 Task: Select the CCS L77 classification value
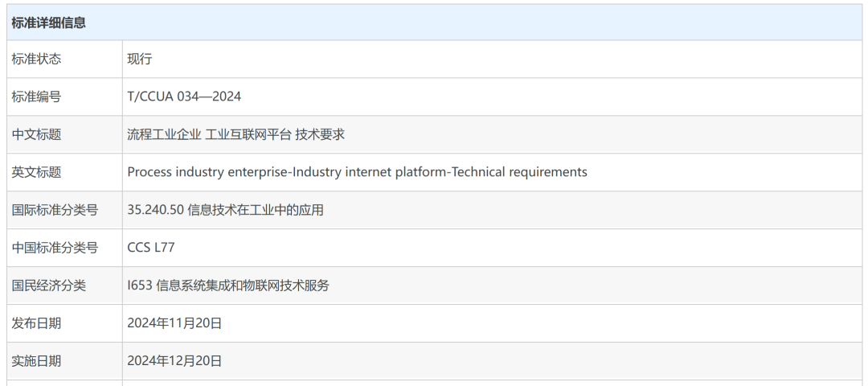pyautogui.click(x=151, y=248)
